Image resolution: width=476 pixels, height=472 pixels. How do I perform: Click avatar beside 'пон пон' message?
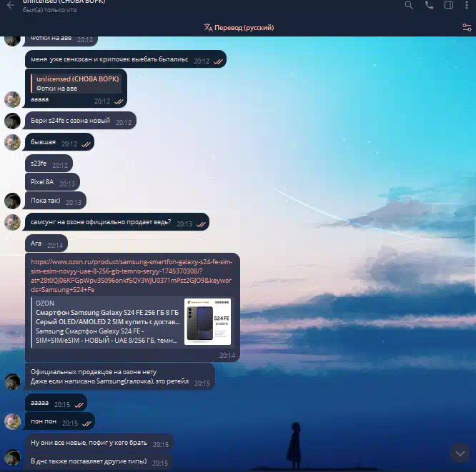12,422
